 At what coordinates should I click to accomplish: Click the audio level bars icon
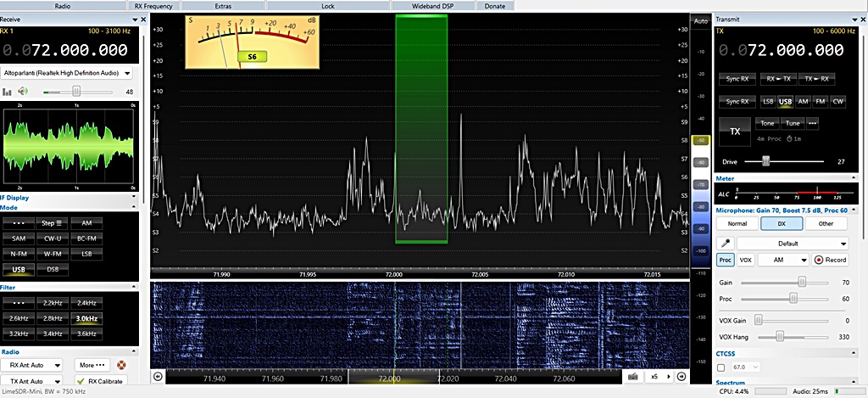8,92
